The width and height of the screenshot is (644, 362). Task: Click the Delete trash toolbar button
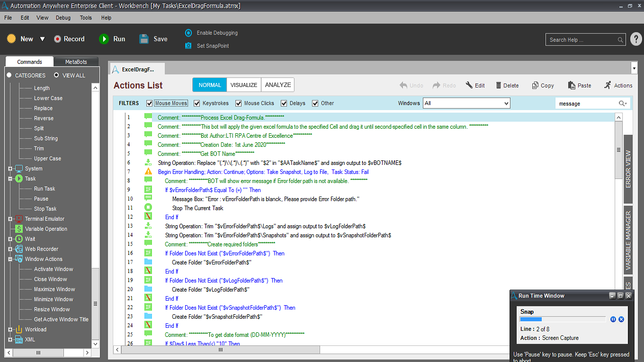[x=507, y=85]
